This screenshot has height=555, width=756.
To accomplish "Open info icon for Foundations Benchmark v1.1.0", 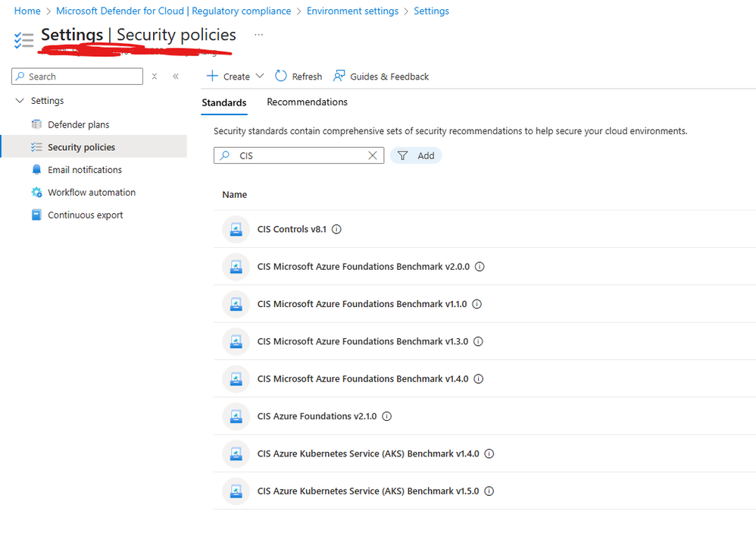I will coord(476,304).
